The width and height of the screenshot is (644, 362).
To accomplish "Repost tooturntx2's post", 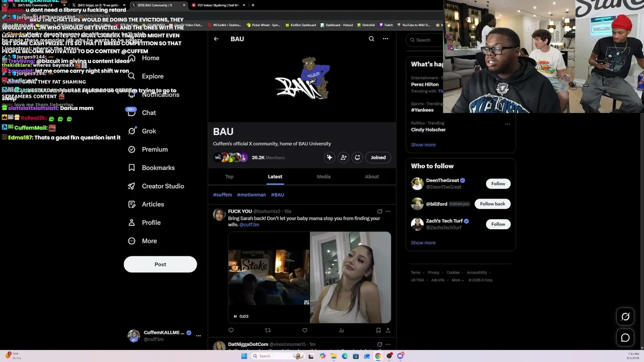I will [x=268, y=330].
